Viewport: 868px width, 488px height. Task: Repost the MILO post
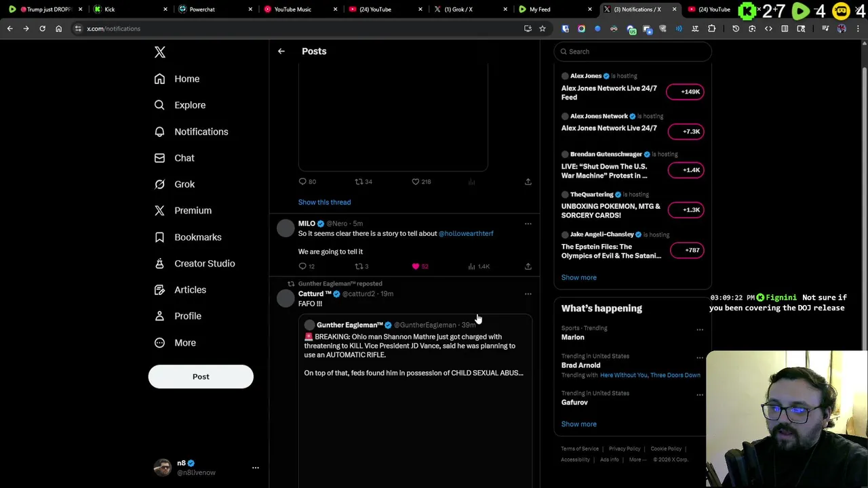[361, 266]
